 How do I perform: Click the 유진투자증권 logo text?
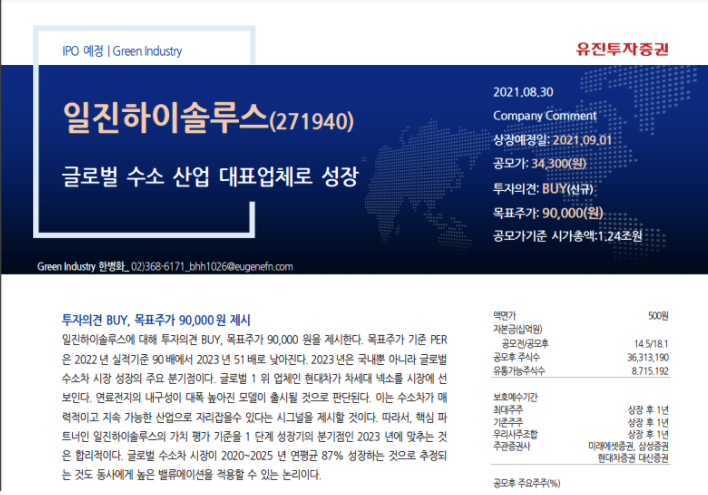pyautogui.click(x=622, y=49)
